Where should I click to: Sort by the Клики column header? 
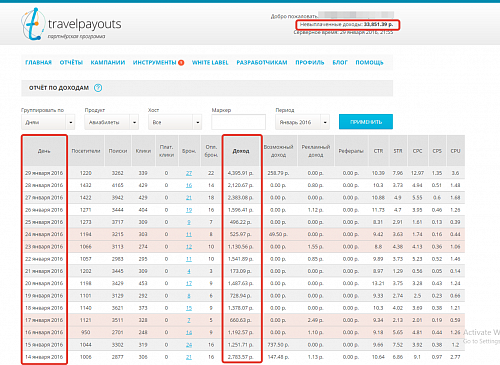coord(143,151)
